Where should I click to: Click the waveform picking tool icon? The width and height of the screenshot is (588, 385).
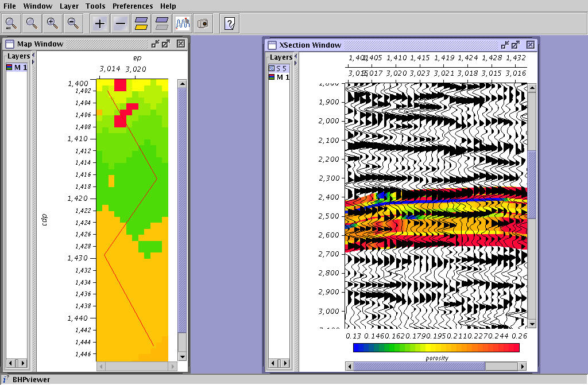coord(183,24)
